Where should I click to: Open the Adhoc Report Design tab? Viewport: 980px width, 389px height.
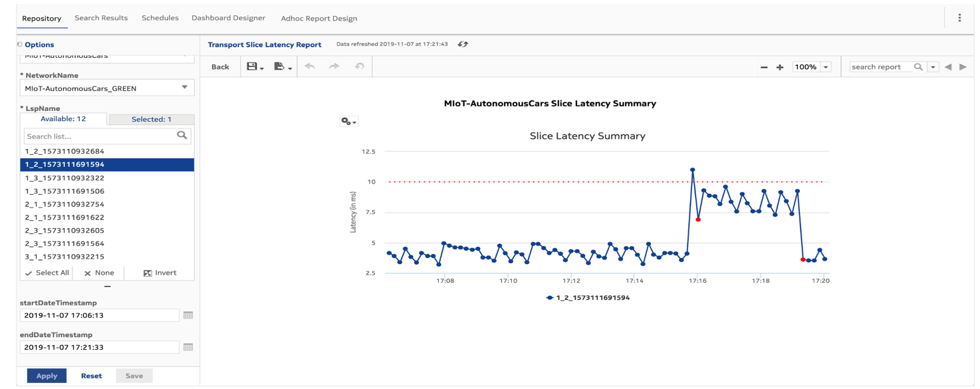pos(318,18)
